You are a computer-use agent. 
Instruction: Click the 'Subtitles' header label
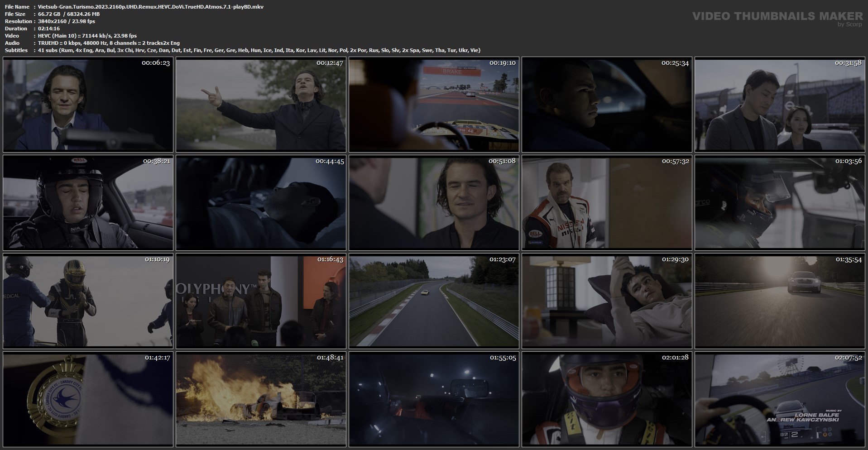click(16, 50)
